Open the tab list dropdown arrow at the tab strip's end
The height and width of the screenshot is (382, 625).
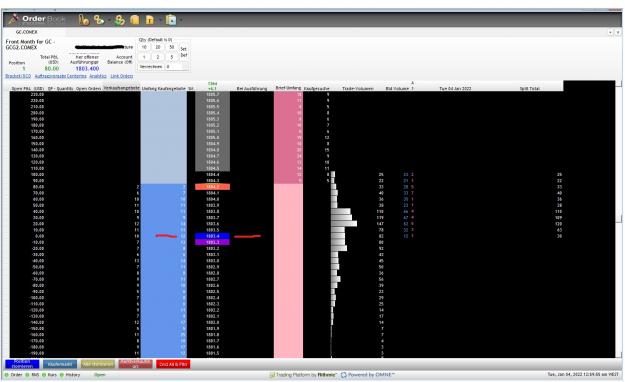pos(610,32)
